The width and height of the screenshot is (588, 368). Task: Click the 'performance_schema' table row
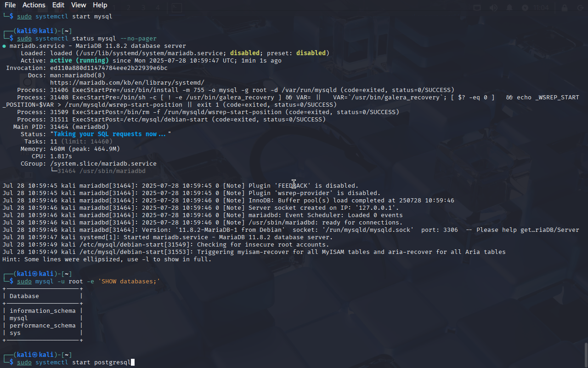pyautogui.click(x=43, y=326)
